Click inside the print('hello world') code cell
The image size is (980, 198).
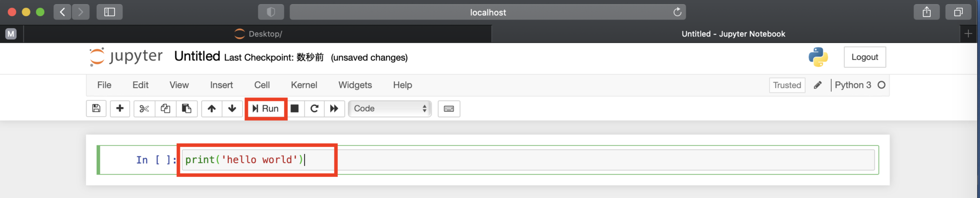[x=479, y=160]
